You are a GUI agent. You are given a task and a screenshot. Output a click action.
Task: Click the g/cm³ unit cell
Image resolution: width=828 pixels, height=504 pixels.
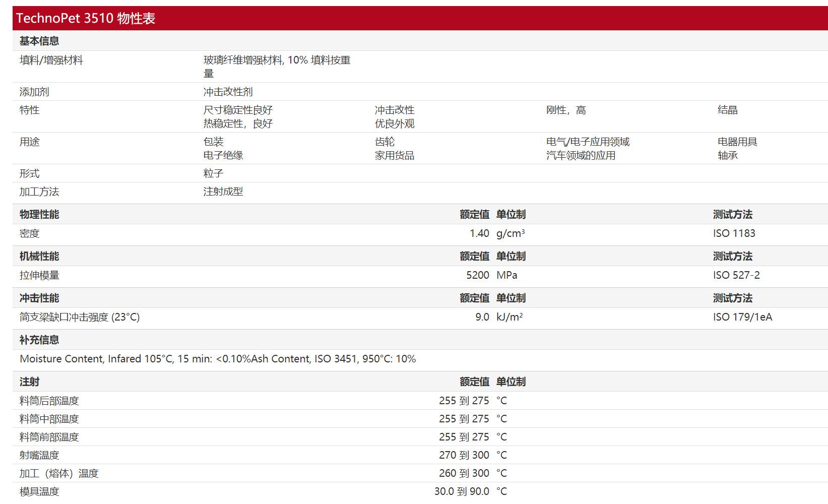(x=511, y=233)
